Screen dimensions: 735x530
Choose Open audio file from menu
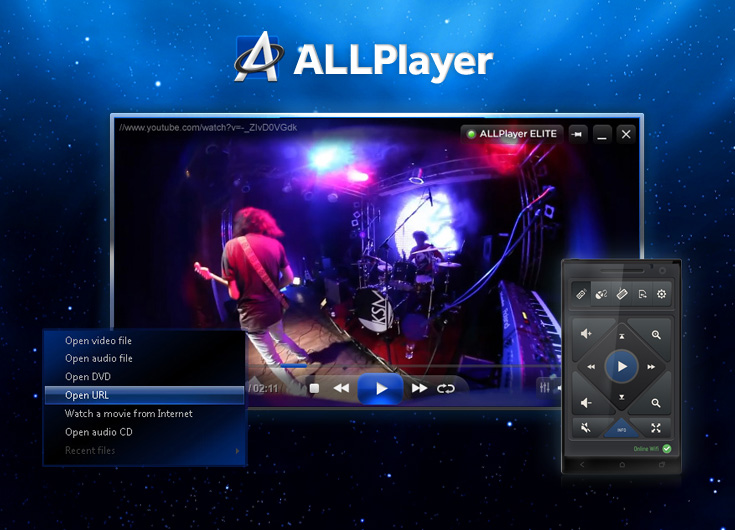click(144, 358)
